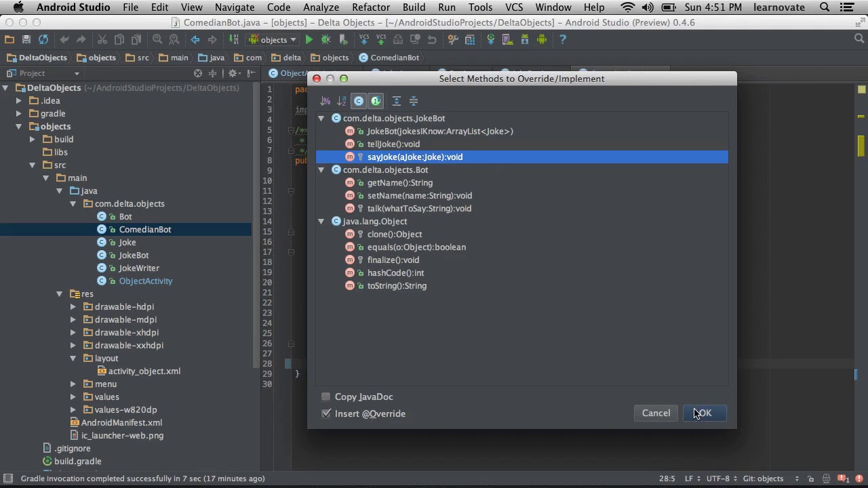Toggle the show classes filter button
868x488 pixels.
click(x=359, y=101)
